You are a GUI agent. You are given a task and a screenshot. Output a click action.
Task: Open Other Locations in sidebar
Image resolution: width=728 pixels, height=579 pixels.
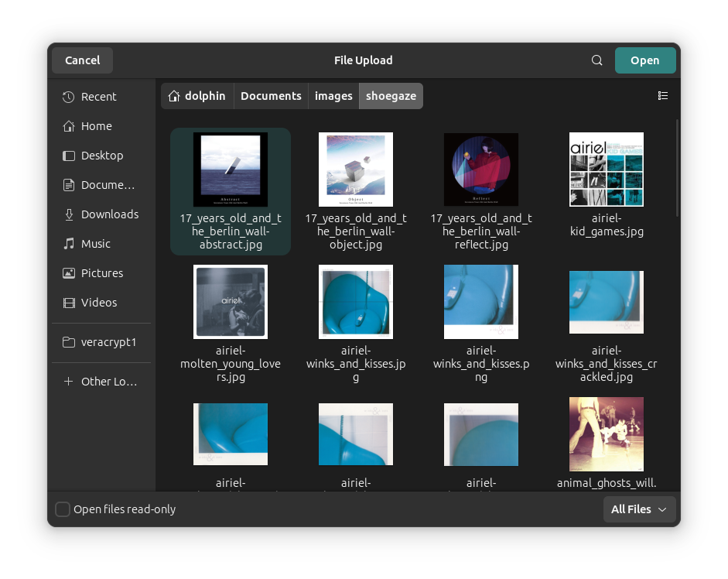coord(101,382)
